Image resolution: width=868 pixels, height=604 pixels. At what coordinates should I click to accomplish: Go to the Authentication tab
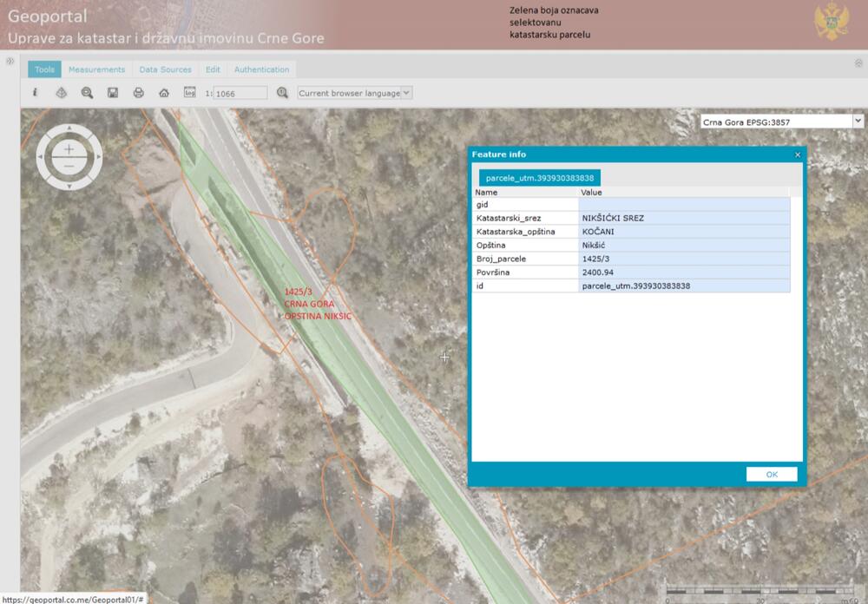click(x=261, y=69)
